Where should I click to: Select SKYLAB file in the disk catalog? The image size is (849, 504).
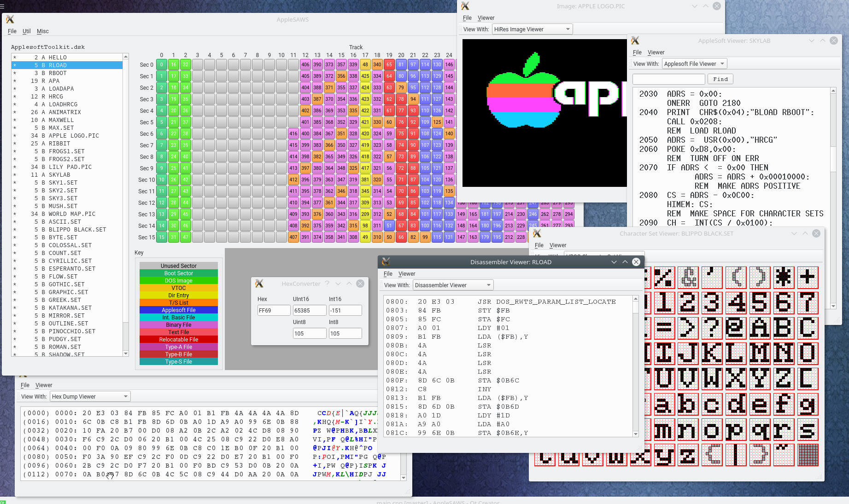pos(67,174)
